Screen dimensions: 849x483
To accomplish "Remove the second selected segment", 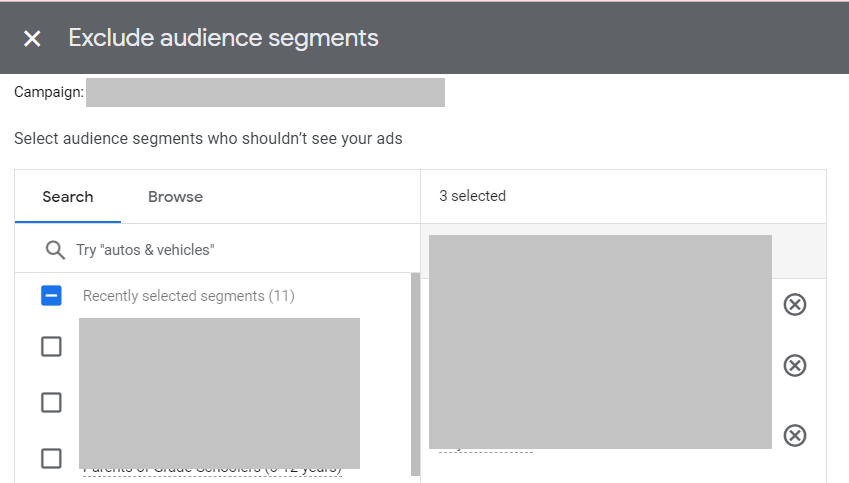I will click(794, 365).
